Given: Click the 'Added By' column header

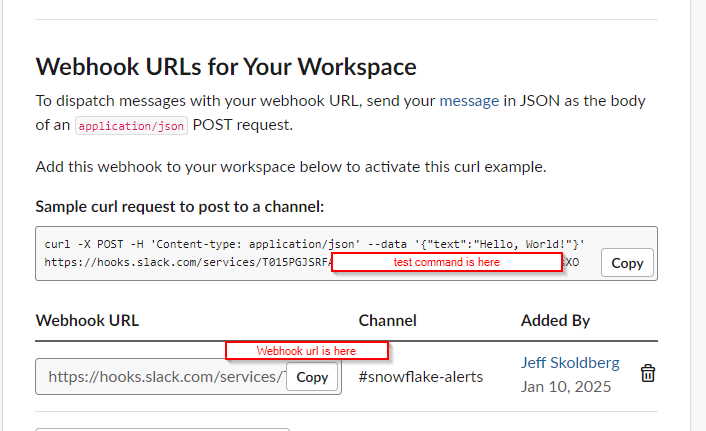Looking at the screenshot, I should [555, 321].
